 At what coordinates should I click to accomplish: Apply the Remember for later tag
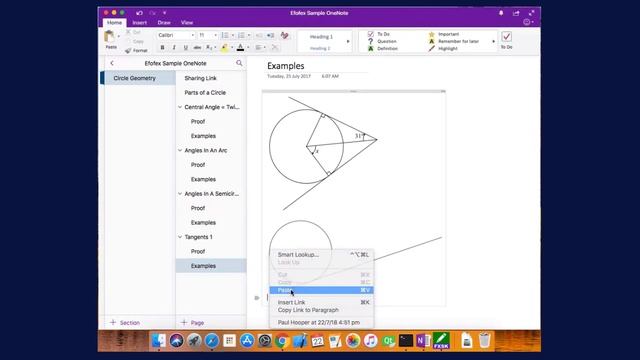454,41
